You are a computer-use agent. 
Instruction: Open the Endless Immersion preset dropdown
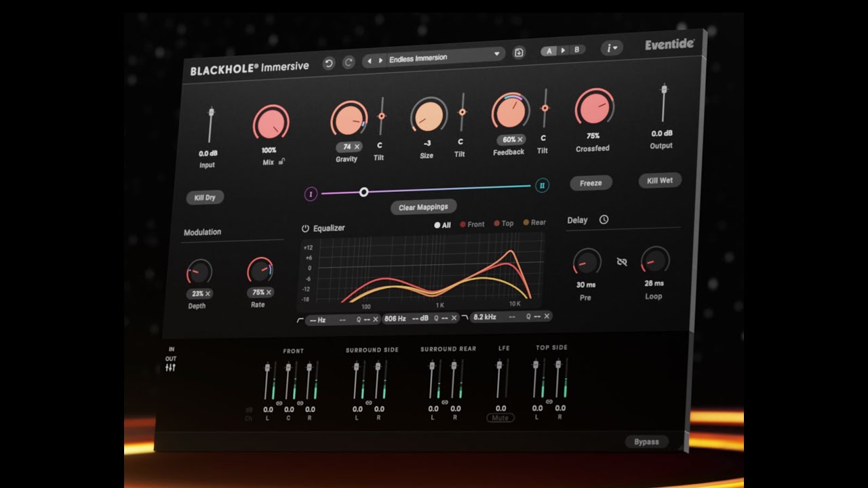point(445,57)
